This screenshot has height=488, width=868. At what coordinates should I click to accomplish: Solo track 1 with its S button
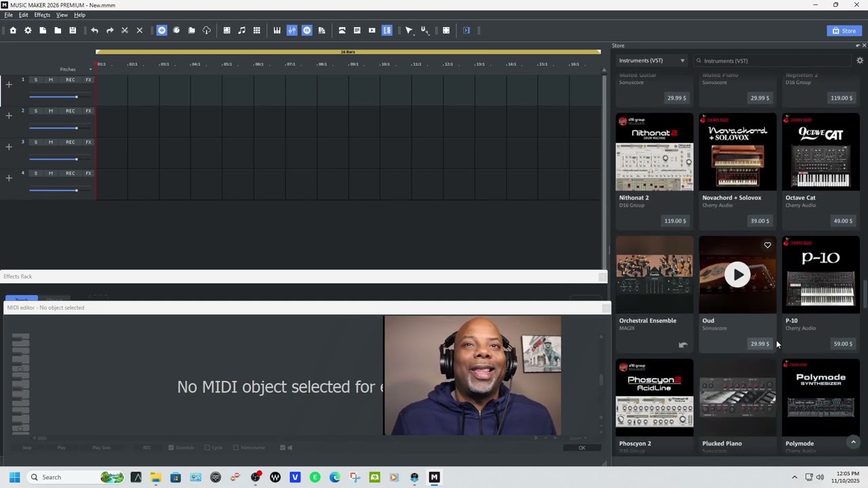coord(36,80)
